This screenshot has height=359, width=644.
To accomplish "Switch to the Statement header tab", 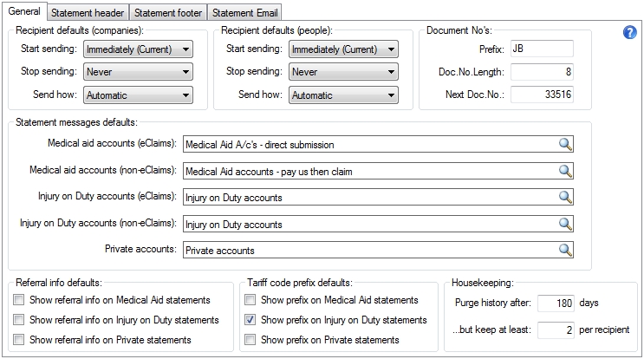I will (88, 13).
